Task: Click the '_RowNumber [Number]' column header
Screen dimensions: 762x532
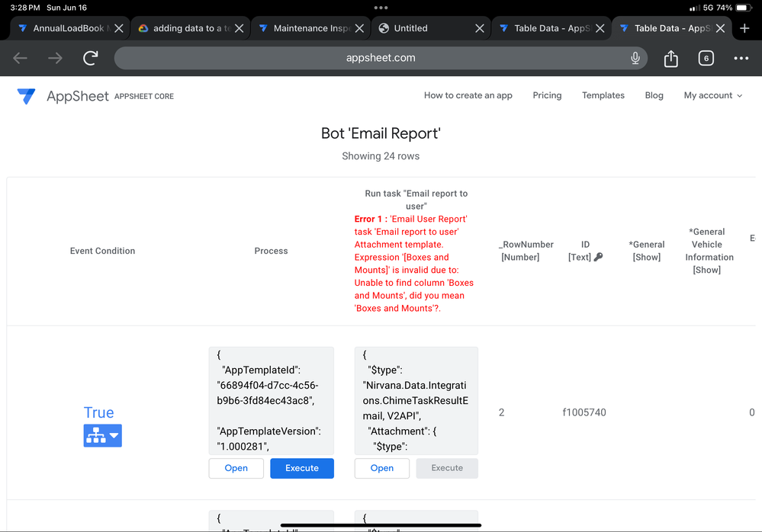Action: tap(526, 251)
